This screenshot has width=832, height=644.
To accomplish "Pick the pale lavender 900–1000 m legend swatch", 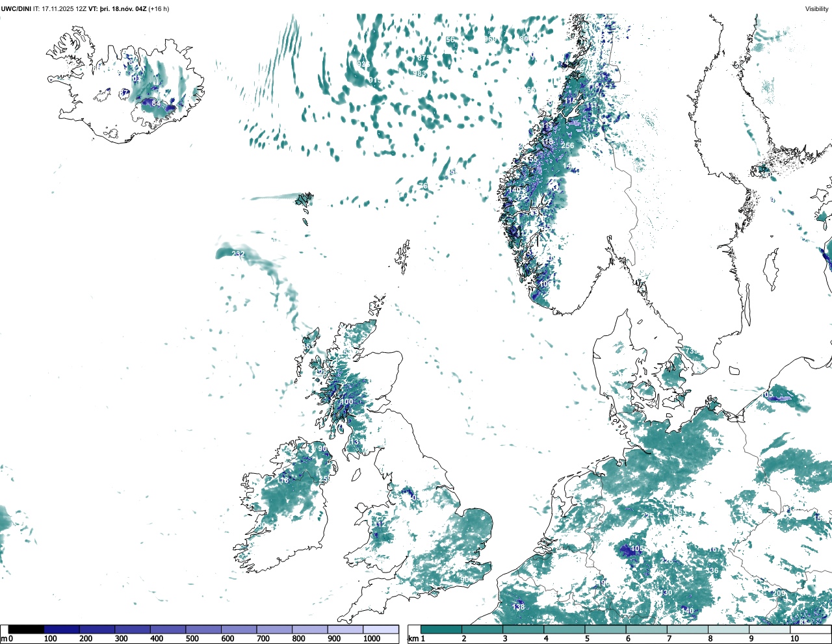I will (x=345, y=629).
